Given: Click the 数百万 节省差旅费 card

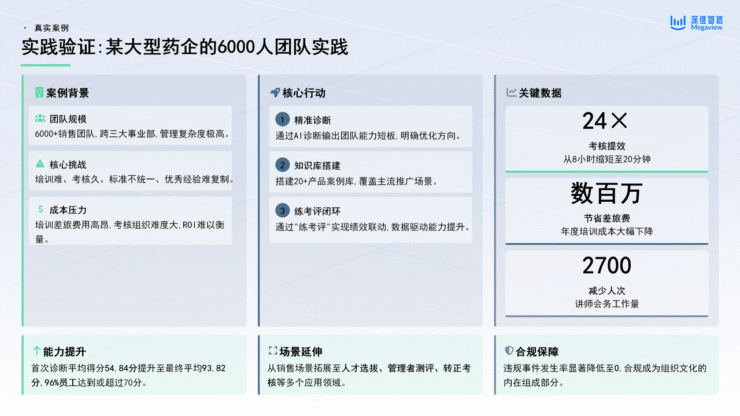Looking at the screenshot, I should (606, 208).
